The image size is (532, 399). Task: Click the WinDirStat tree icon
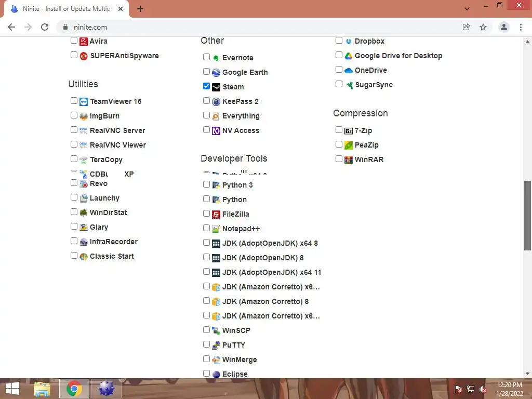tap(84, 213)
